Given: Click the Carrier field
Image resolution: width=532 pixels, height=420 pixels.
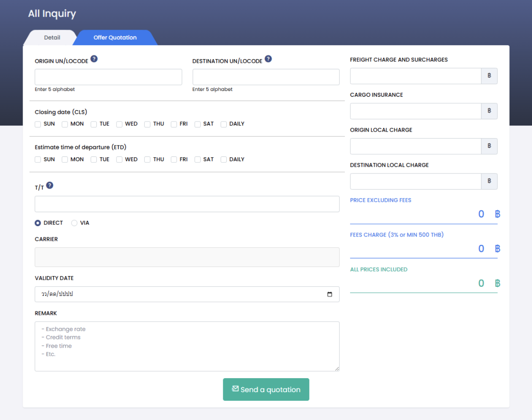Looking at the screenshot, I should (x=187, y=257).
